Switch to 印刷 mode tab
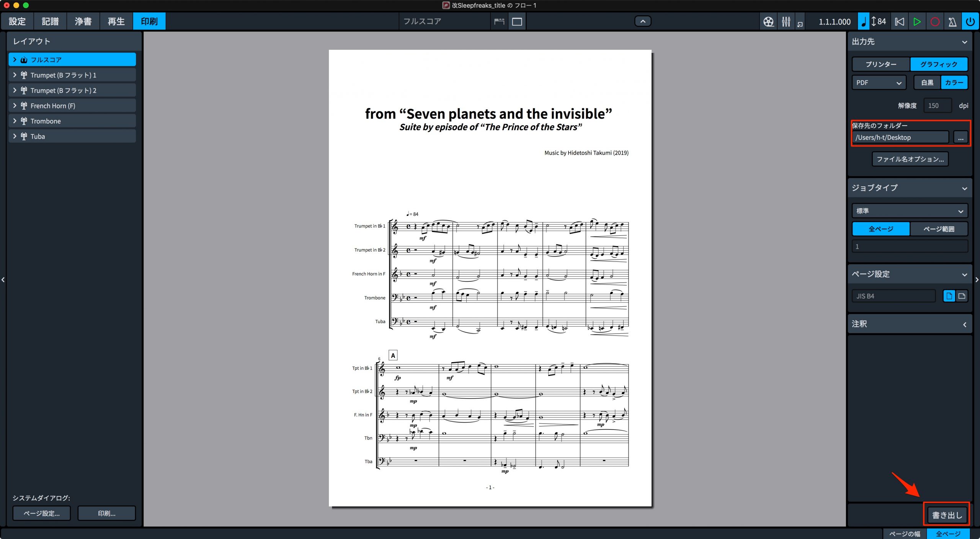The height and width of the screenshot is (539, 980). click(149, 21)
